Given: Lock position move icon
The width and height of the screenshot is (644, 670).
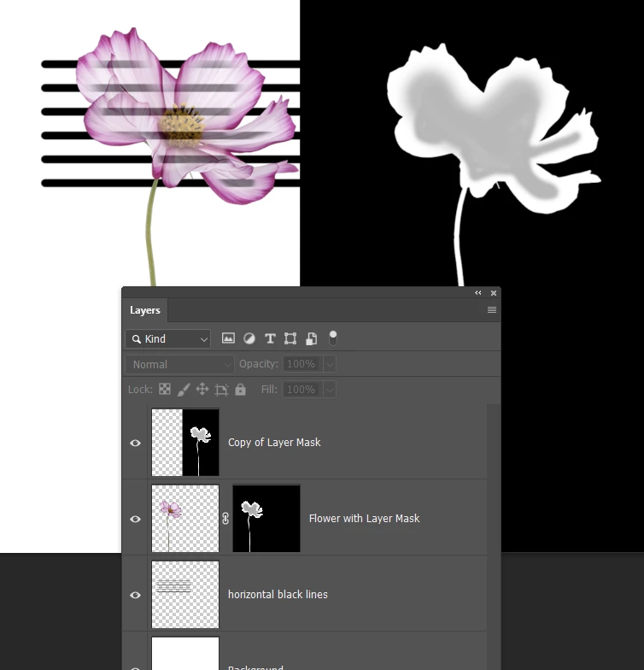Looking at the screenshot, I should pos(202,390).
